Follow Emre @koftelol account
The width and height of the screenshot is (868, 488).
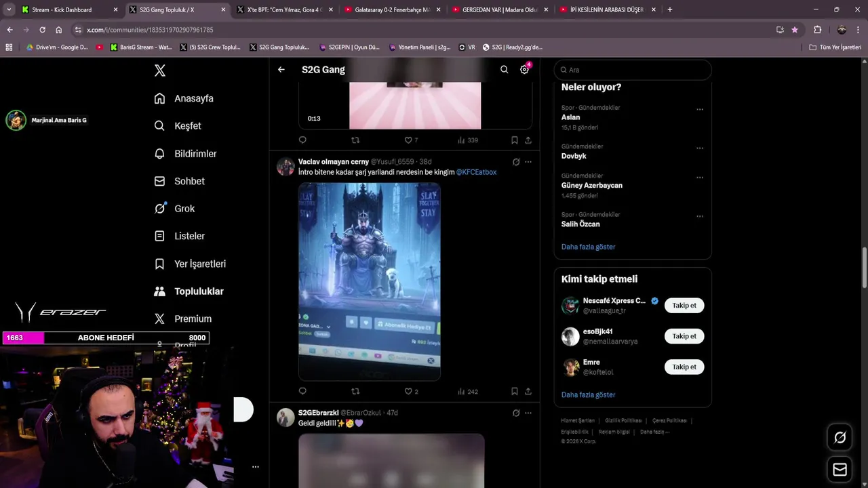684,367
